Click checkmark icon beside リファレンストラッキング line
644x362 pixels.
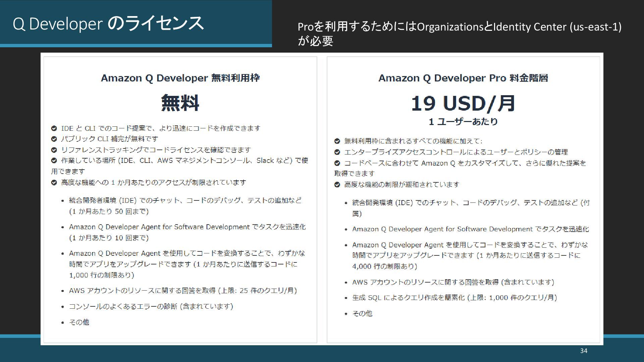pos(54,150)
